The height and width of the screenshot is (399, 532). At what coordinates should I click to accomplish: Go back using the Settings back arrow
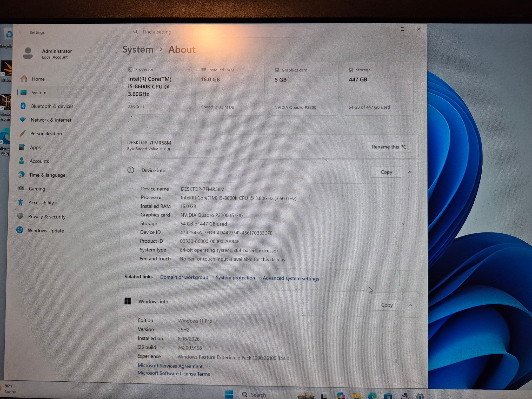click(x=21, y=32)
